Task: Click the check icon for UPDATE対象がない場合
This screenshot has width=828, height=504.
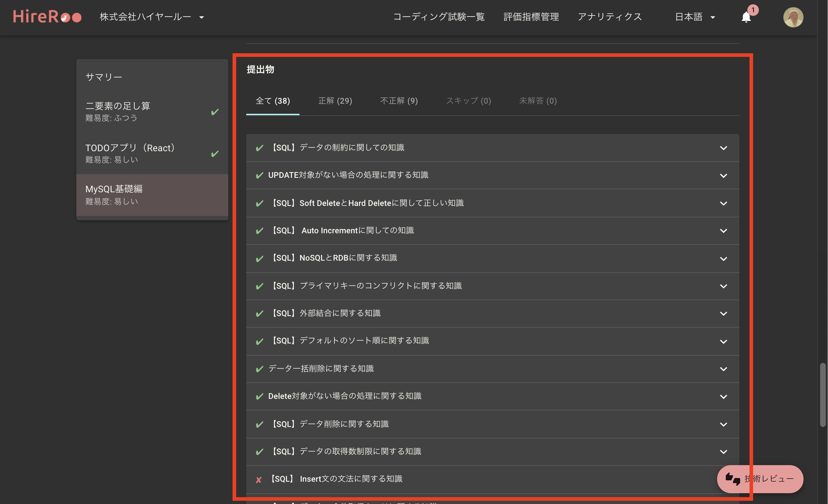Action: [x=260, y=175]
